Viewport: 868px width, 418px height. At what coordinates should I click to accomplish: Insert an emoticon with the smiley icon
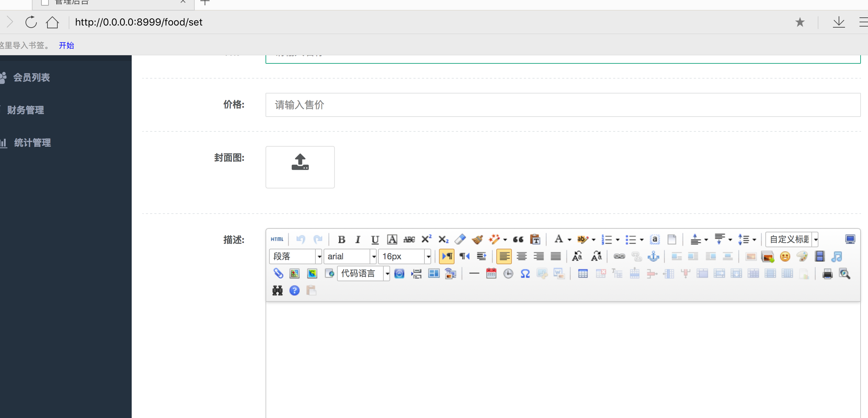coord(785,256)
